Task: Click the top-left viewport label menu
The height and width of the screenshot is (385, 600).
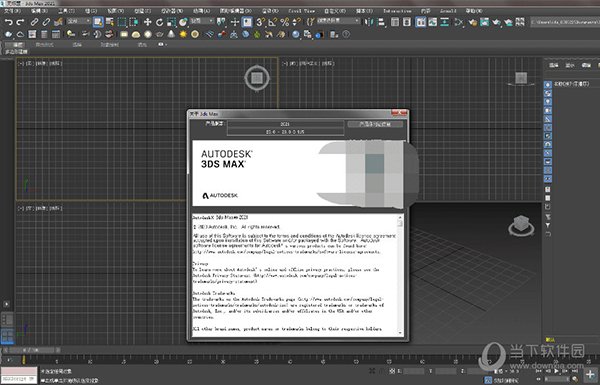Action: [40, 64]
